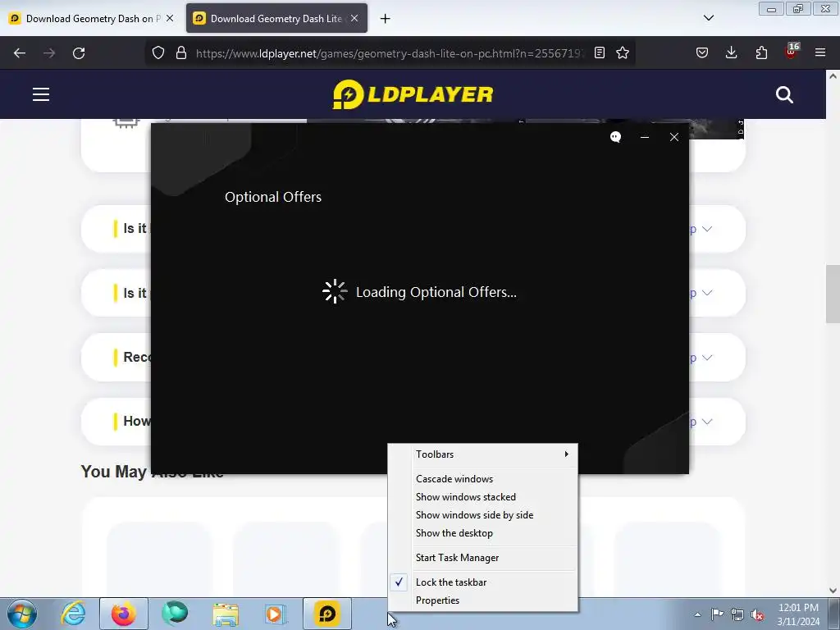Viewport: 840px width, 630px height.
Task: Bookmark this page with the star
Action: tap(623, 52)
